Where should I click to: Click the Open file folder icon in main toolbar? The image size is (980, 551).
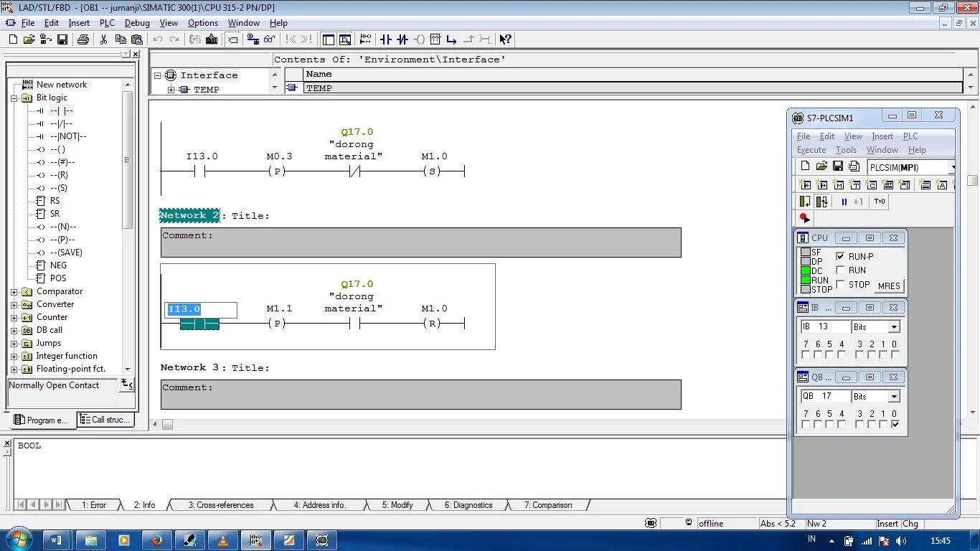tap(29, 39)
